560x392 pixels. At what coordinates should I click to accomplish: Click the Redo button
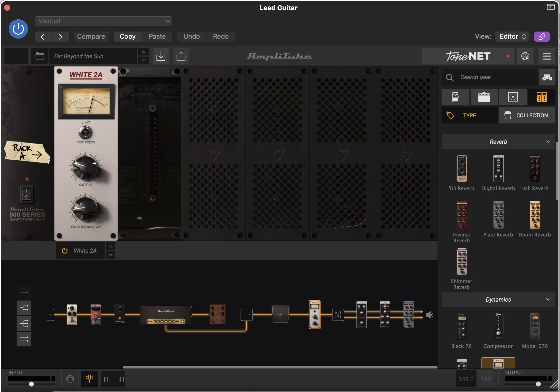coord(221,37)
